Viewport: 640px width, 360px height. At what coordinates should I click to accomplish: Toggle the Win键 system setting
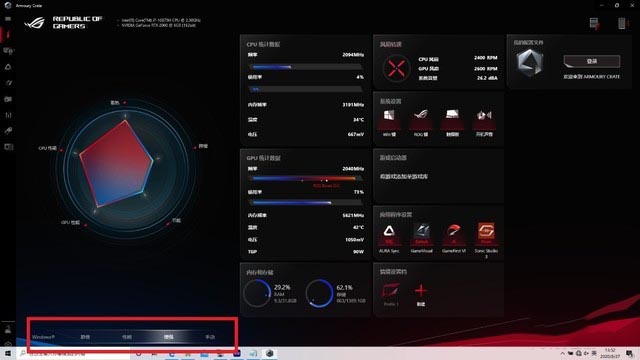pos(389,122)
